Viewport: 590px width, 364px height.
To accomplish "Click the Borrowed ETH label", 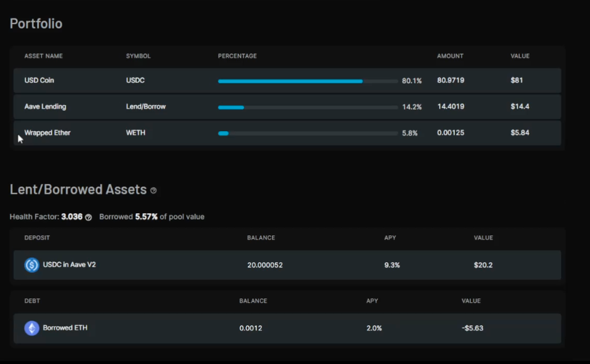I will coord(65,328).
